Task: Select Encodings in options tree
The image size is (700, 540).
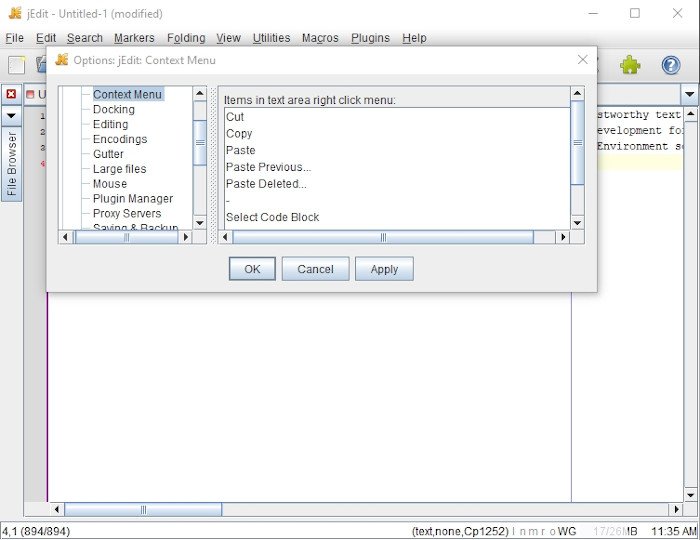Action: [x=120, y=139]
